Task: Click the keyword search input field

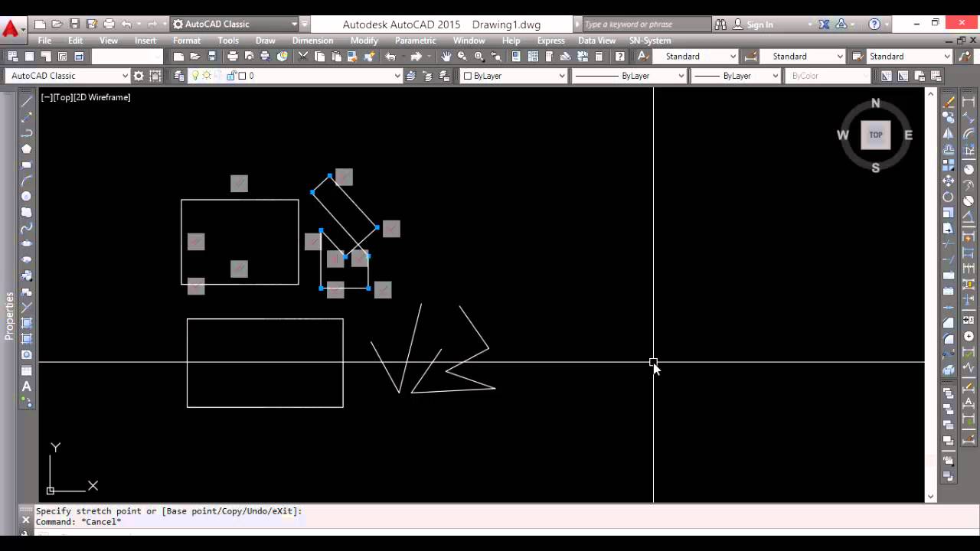Action: click(x=645, y=24)
